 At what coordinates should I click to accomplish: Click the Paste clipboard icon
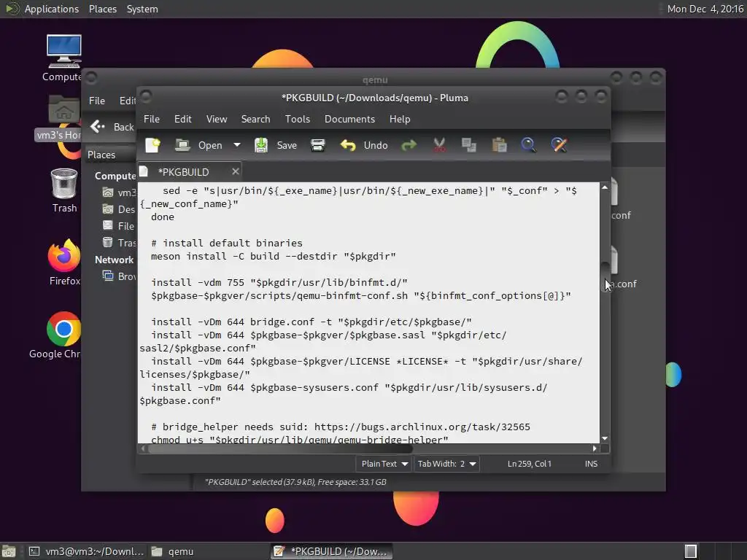coord(499,145)
